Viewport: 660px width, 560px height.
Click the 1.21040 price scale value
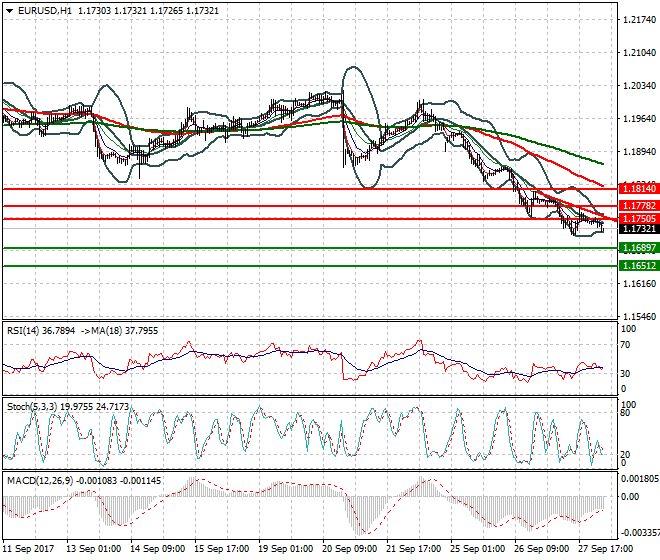coord(639,53)
